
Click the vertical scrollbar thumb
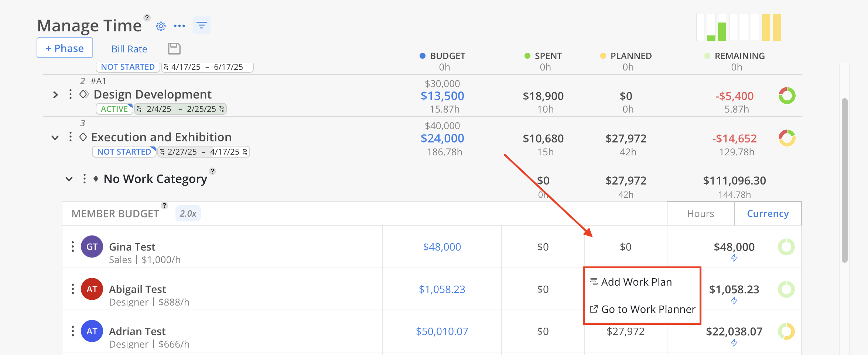pyautogui.click(x=844, y=180)
